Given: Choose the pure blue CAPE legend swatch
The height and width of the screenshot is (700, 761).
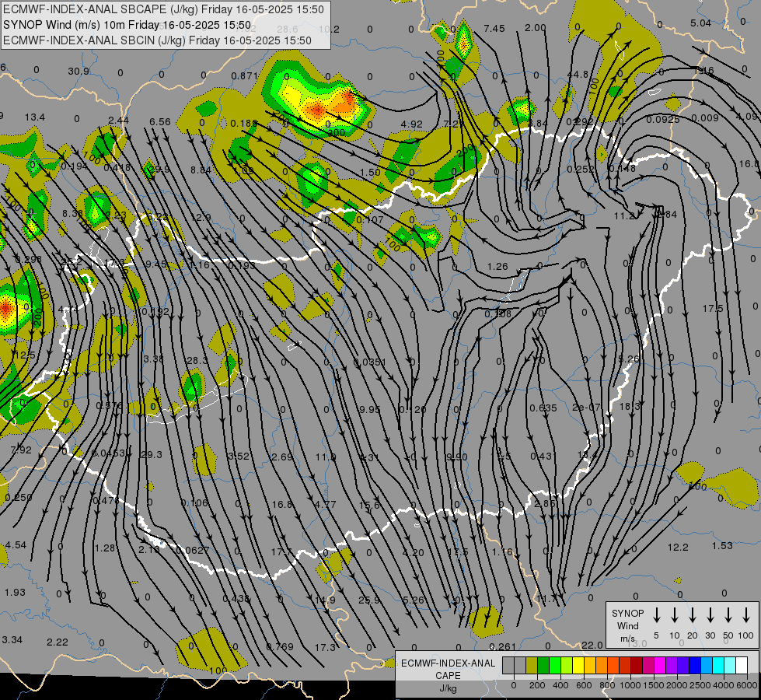Looking at the screenshot, I should click(694, 665).
